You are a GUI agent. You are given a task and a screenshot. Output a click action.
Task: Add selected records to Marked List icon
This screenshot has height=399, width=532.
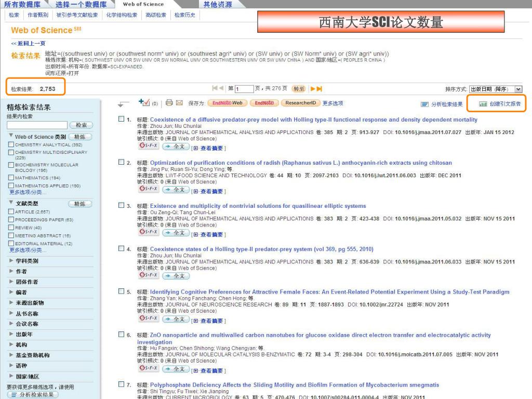coord(144,102)
